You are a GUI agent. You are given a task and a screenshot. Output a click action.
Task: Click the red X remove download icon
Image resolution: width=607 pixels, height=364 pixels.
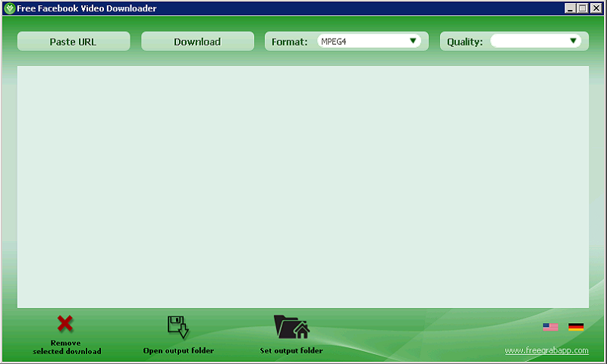click(65, 323)
